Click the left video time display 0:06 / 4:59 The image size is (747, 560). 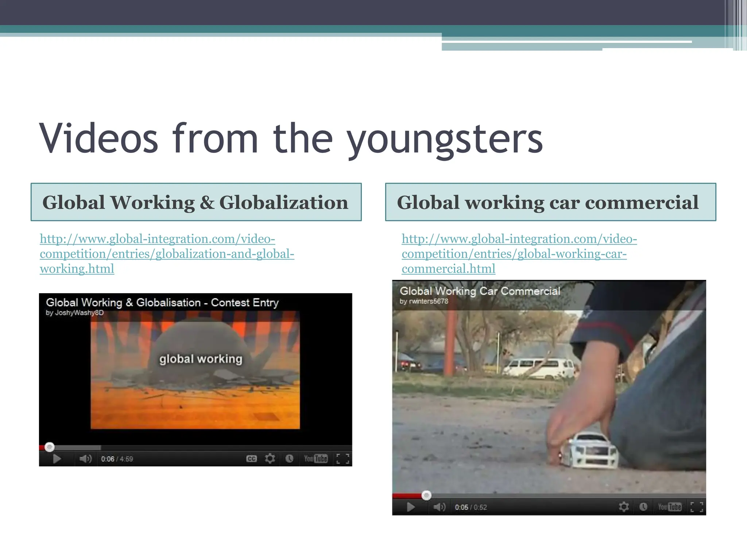[x=117, y=459]
